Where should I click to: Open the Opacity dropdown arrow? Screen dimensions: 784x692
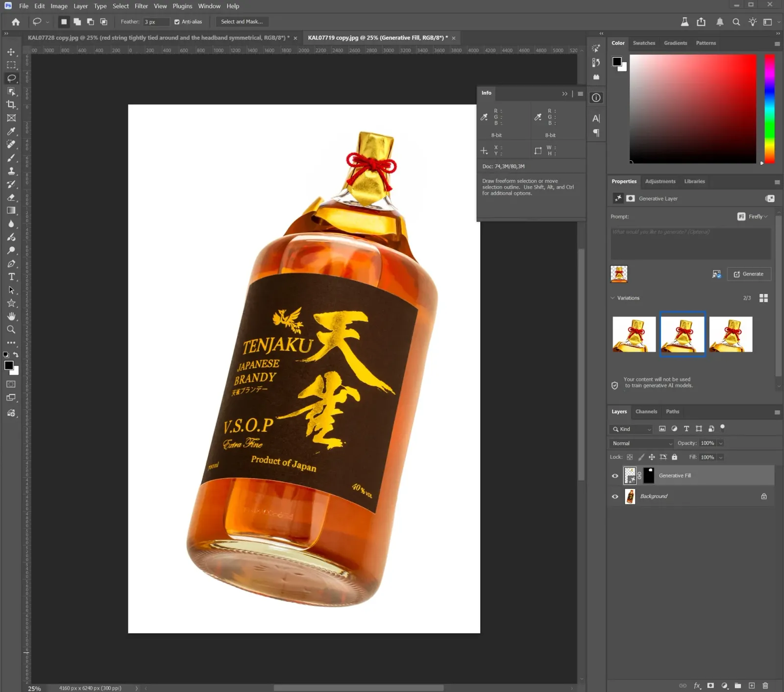[720, 444]
